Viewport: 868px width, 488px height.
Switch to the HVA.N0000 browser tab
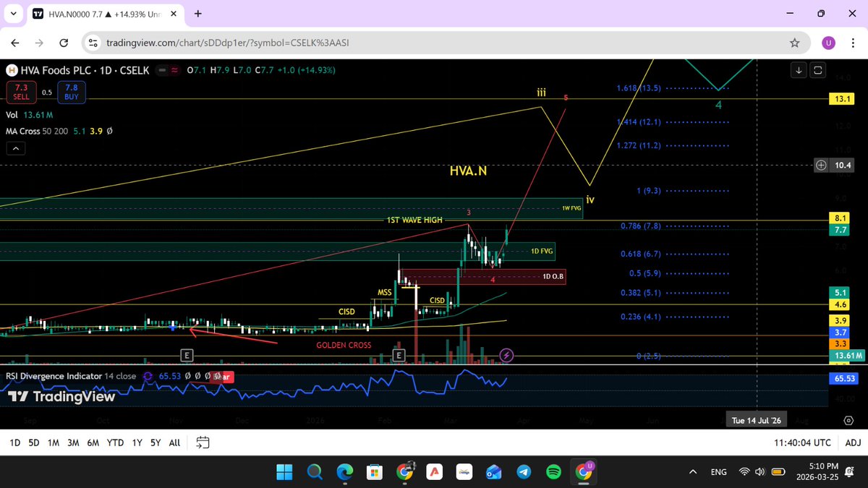(105, 14)
